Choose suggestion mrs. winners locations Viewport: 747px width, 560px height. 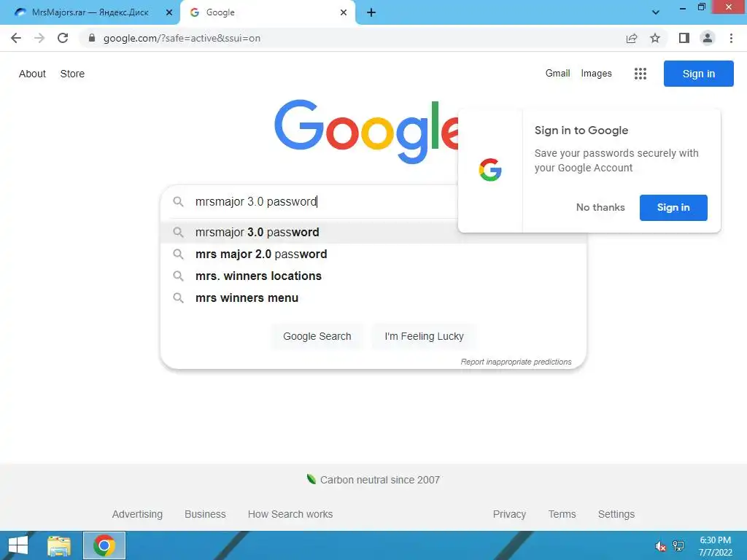click(x=373, y=276)
